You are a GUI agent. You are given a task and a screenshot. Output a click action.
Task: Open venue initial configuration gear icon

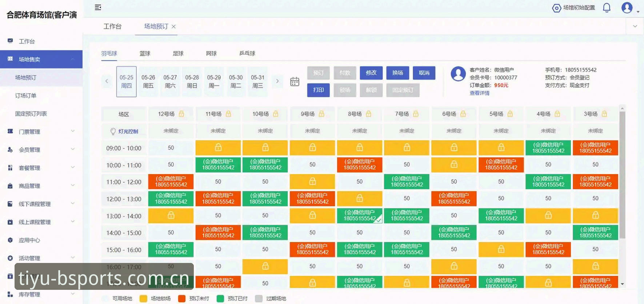click(556, 8)
